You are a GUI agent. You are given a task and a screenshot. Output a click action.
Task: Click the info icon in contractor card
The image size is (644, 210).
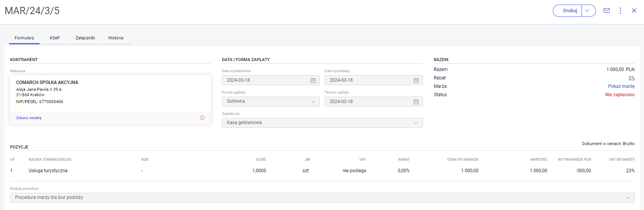pyautogui.click(x=202, y=118)
